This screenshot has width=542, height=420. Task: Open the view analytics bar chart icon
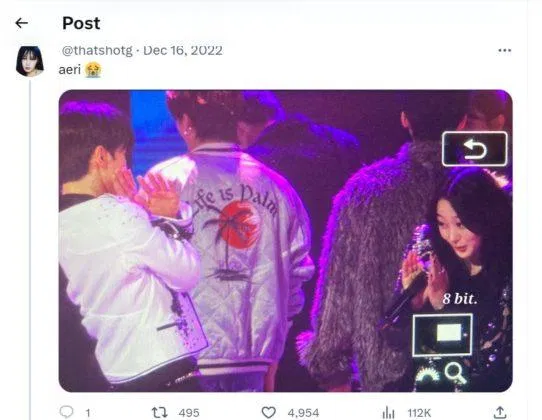click(389, 412)
